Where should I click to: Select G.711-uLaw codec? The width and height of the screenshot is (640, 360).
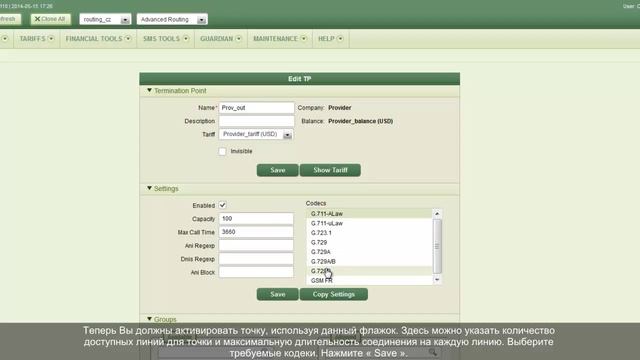[369, 223]
